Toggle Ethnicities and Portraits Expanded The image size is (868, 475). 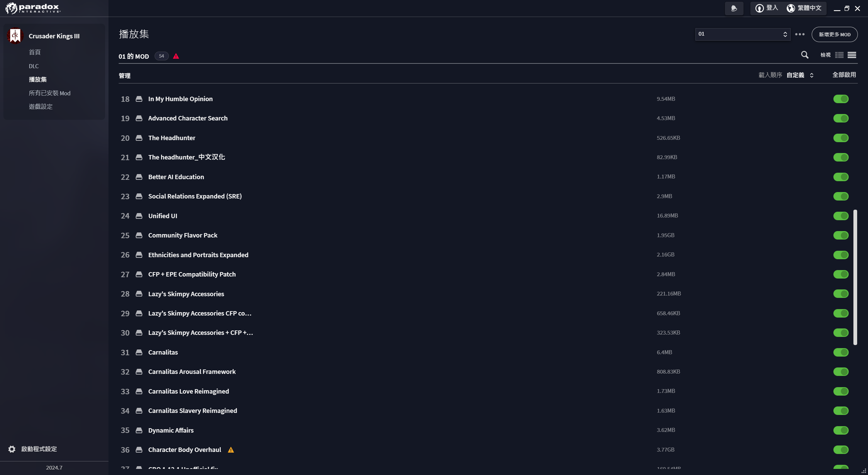tap(841, 255)
